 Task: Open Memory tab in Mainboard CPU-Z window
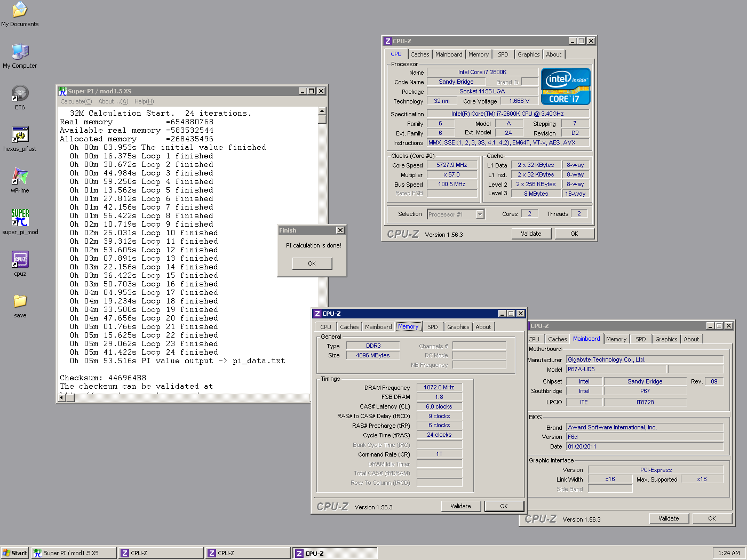[x=616, y=339]
